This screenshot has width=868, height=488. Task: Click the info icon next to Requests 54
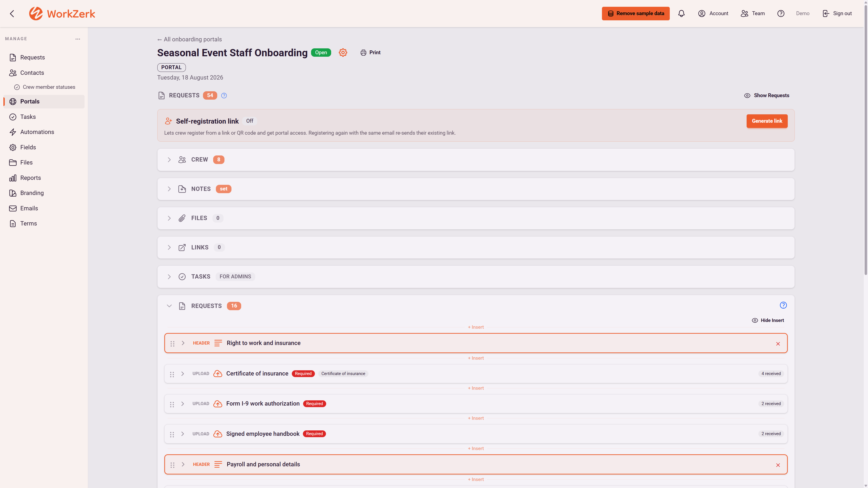(224, 96)
